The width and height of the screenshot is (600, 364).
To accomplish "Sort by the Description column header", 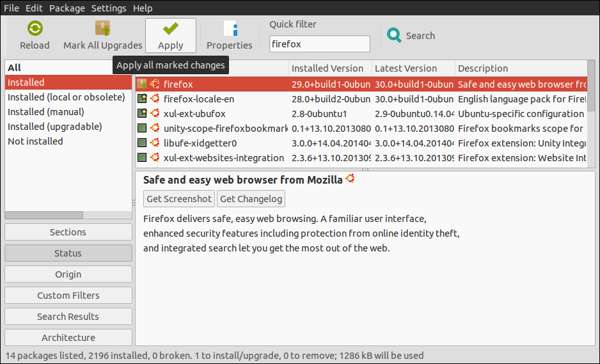I will [521, 68].
